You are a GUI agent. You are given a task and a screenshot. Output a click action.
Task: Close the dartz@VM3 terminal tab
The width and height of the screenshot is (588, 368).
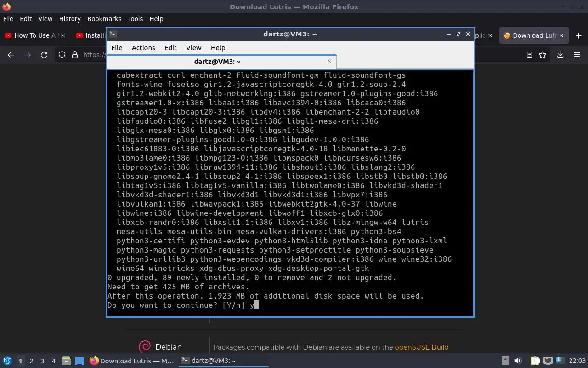coord(329,61)
